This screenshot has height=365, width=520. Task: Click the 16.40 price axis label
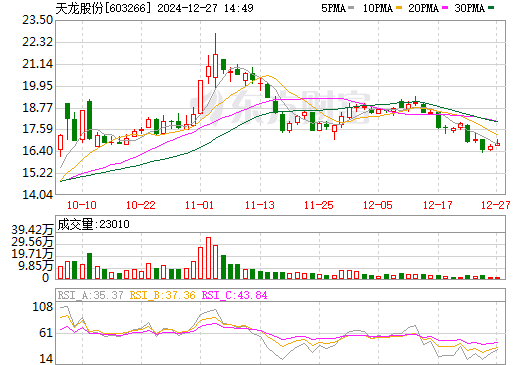pos(37,151)
